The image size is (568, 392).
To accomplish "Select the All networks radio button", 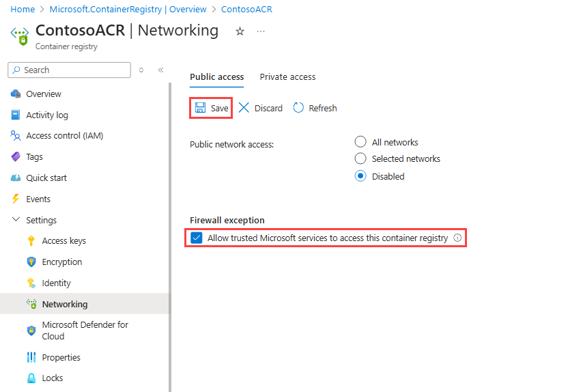I will [360, 142].
